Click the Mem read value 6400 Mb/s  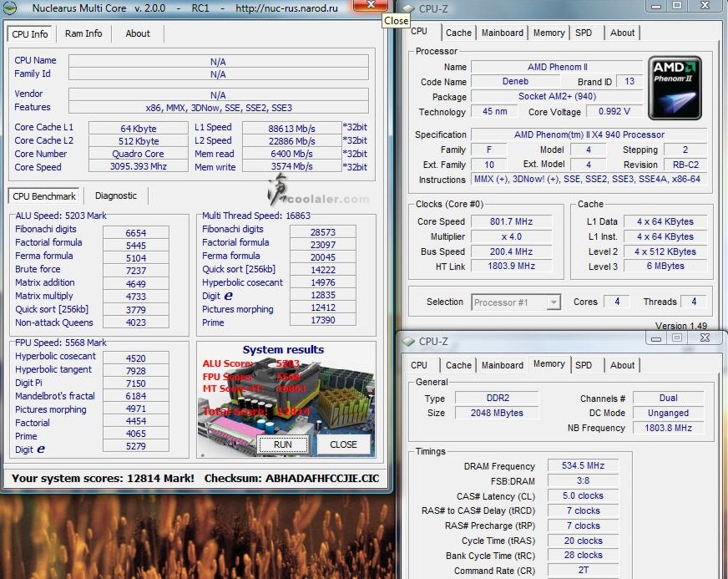tap(291, 154)
